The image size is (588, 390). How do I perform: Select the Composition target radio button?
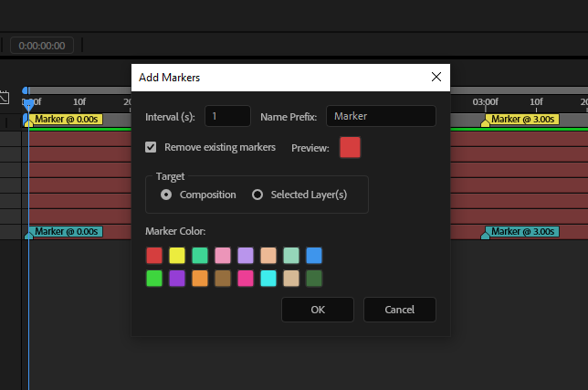[166, 195]
